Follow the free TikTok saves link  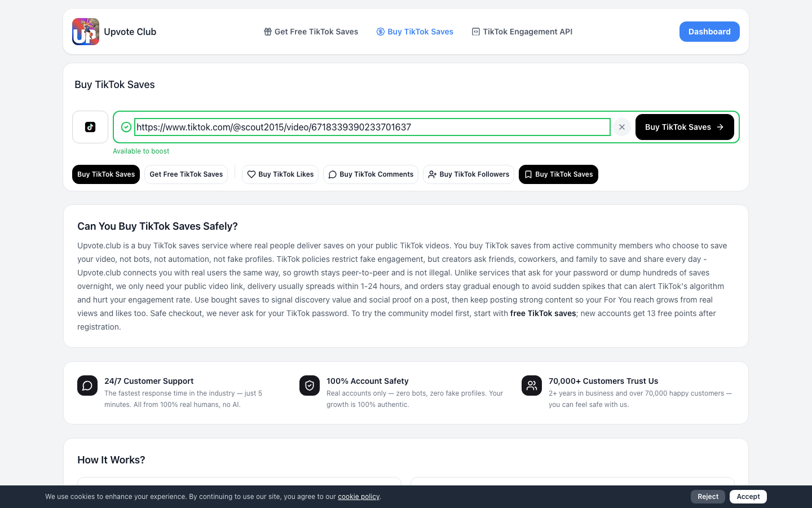[543, 313]
